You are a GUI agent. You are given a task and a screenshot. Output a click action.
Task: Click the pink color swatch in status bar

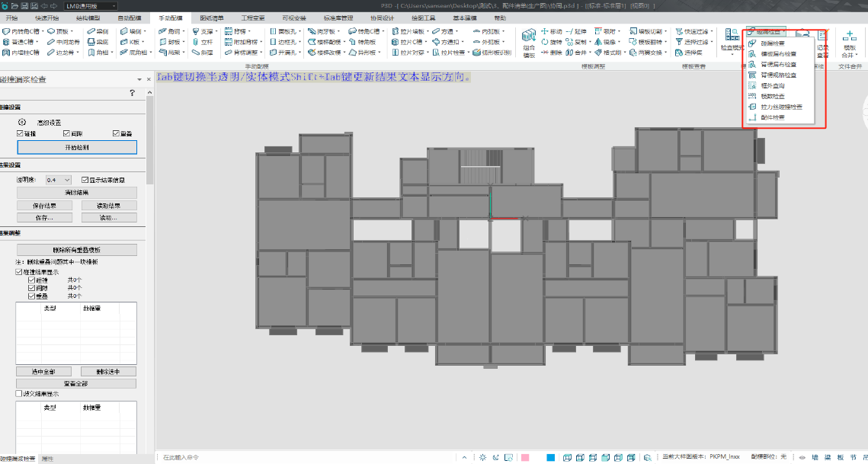pyautogui.click(x=525, y=458)
